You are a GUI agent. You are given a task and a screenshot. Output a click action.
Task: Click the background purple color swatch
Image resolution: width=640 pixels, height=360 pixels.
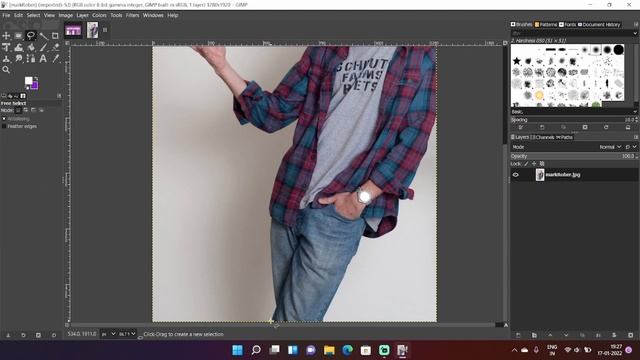click(35, 86)
